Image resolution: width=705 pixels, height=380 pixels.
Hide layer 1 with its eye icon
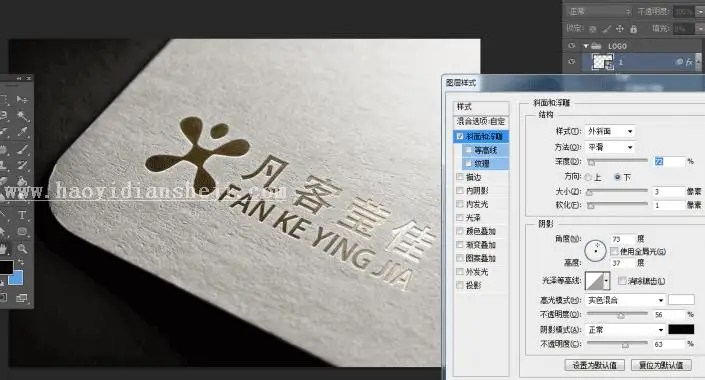tap(571, 62)
